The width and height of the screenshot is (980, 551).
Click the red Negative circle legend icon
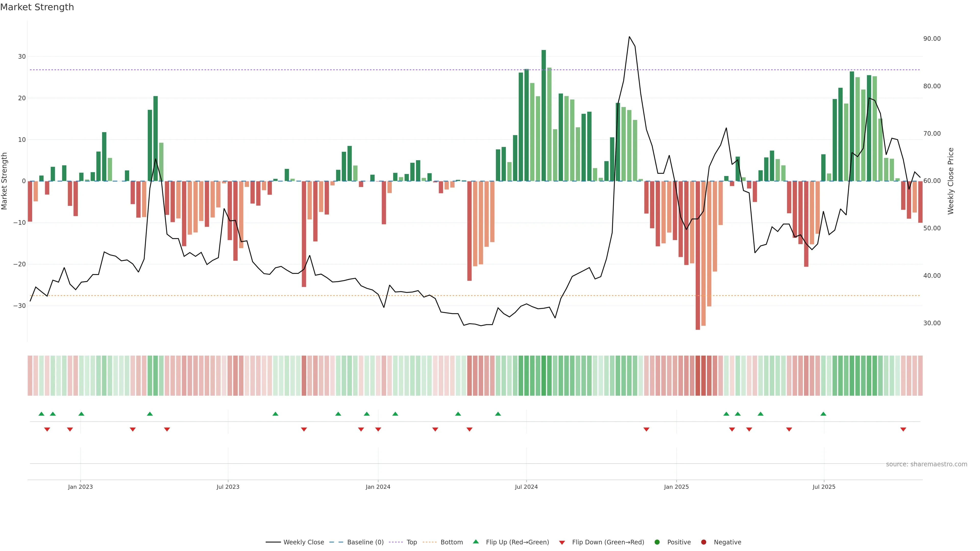click(x=703, y=542)
